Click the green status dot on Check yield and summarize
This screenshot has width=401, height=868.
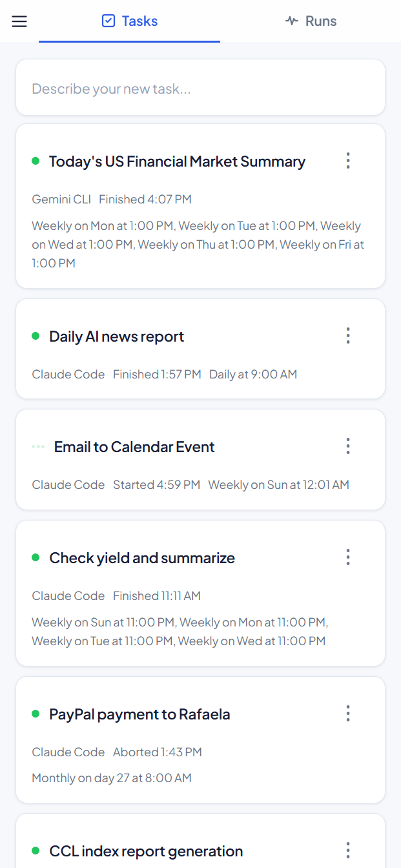coord(36,557)
